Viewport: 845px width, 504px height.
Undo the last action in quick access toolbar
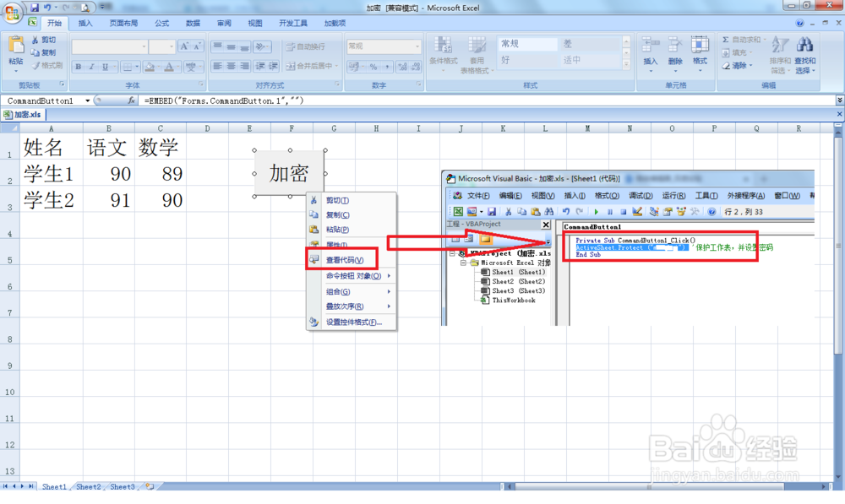(x=47, y=8)
